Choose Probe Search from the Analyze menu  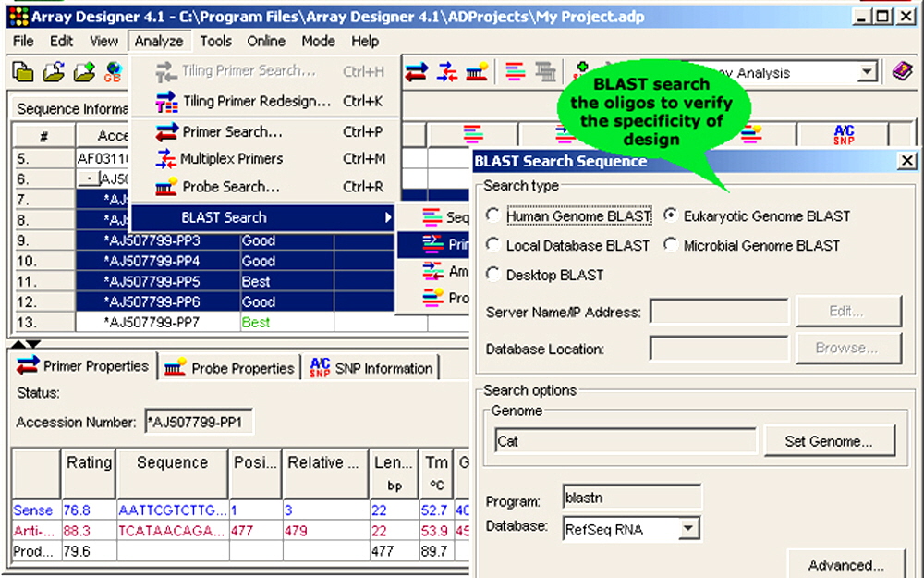pyautogui.click(x=265, y=187)
